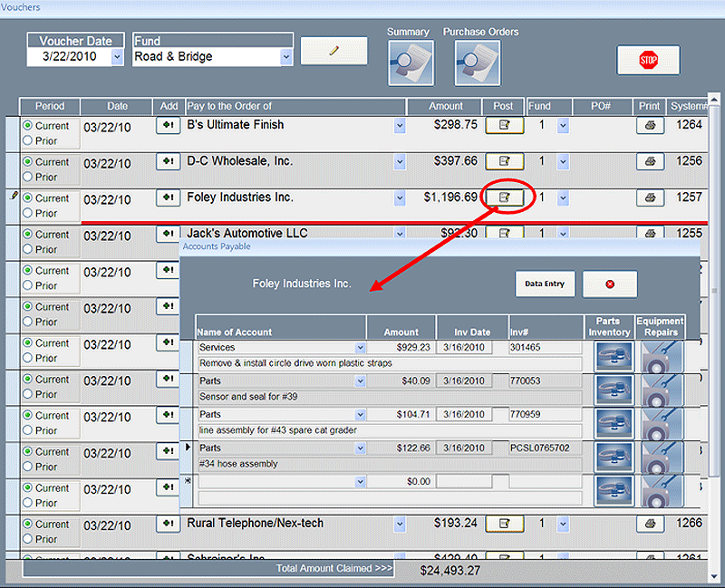Open Equipment Repairs for the $40.09 Parts line
The image size is (725, 588).
(662, 390)
